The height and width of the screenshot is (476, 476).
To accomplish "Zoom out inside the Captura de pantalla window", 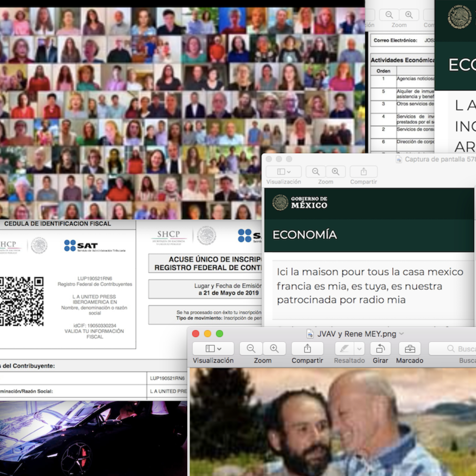I will 316,172.
